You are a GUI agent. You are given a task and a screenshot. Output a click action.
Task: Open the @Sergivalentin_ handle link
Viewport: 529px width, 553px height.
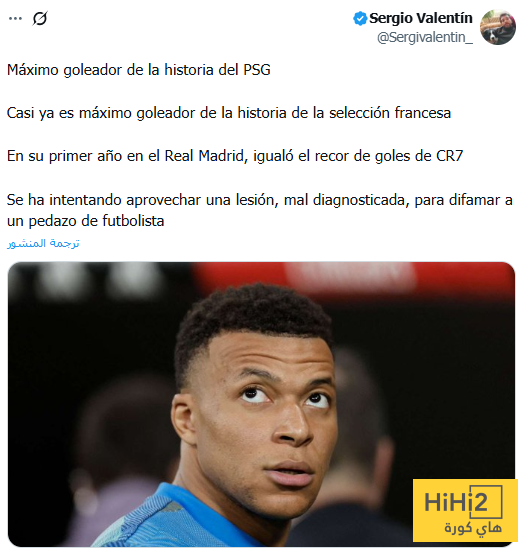[x=425, y=37]
